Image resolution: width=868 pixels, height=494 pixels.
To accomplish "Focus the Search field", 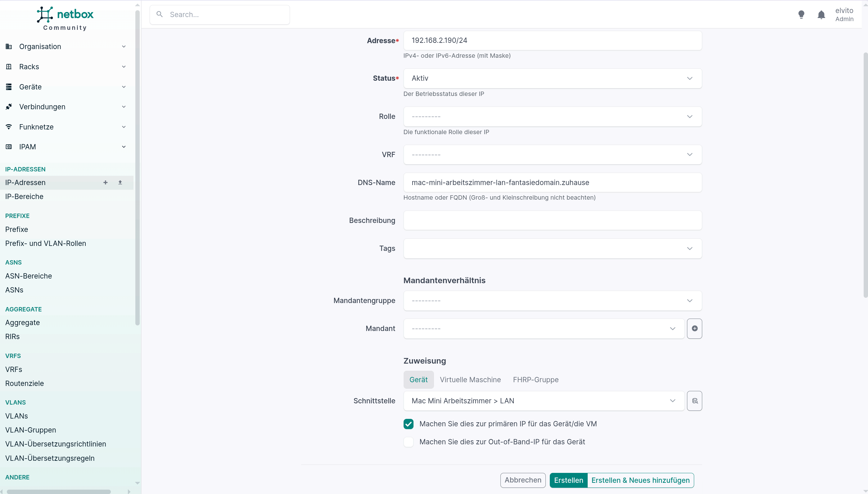I will [x=220, y=15].
